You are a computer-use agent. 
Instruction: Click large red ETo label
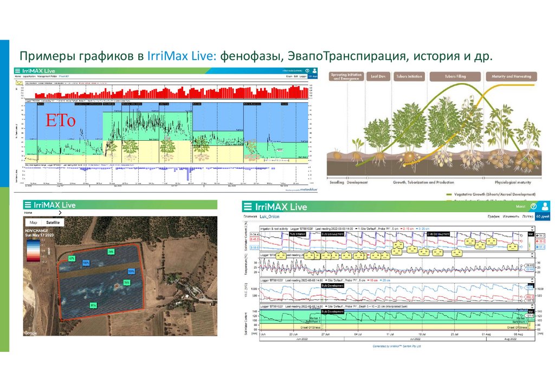[x=61, y=121]
